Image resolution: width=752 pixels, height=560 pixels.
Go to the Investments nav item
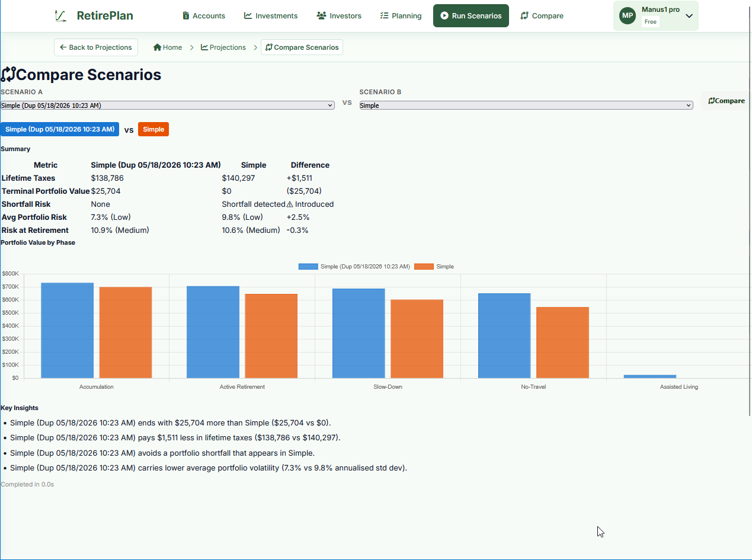point(271,16)
